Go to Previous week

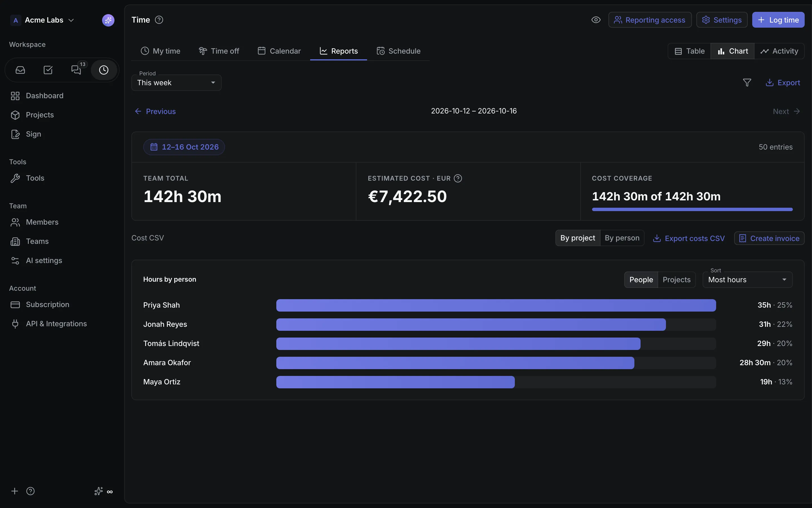click(155, 111)
